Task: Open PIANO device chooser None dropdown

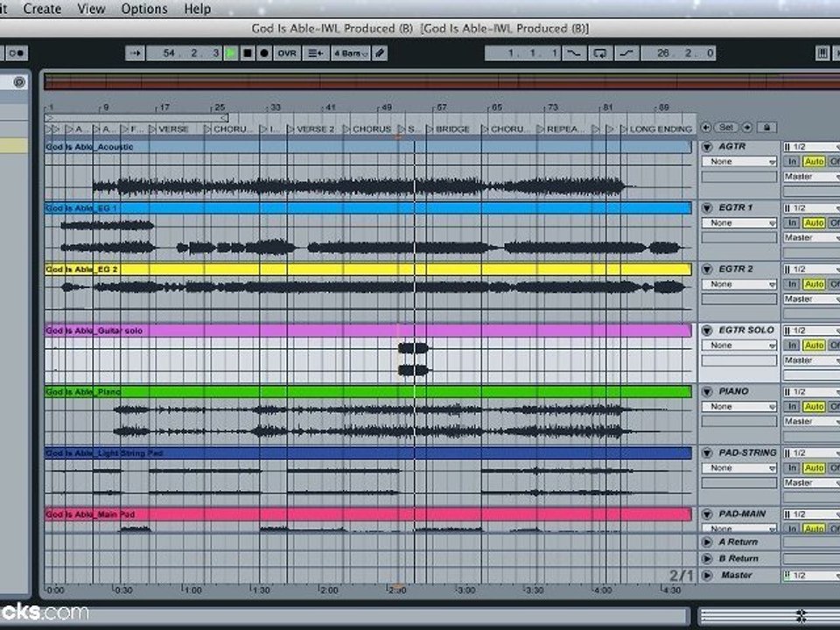Action: click(x=739, y=407)
